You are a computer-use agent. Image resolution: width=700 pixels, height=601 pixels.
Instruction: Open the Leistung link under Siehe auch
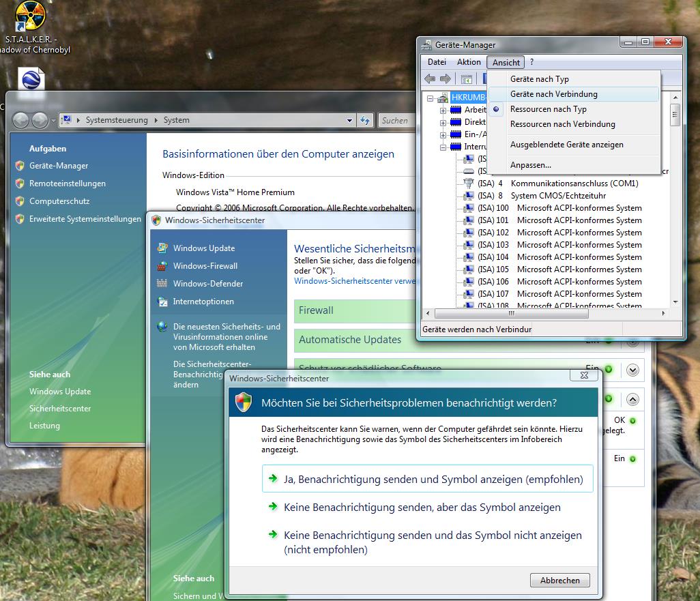pyautogui.click(x=44, y=426)
